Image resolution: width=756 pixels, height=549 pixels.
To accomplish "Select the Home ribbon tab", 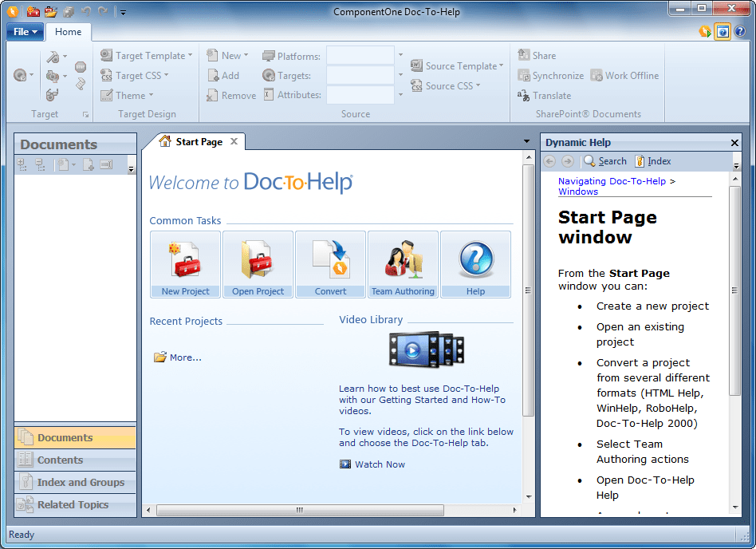I will [68, 32].
